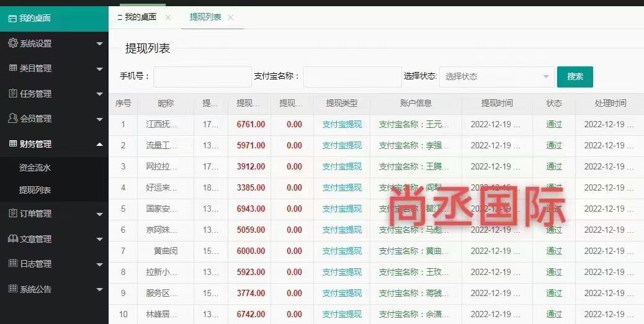Click the user icon beside 会员管理
Image resolution: width=644 pixels, height=324 pixels.
pyautogui.click(x=12, y=119)
